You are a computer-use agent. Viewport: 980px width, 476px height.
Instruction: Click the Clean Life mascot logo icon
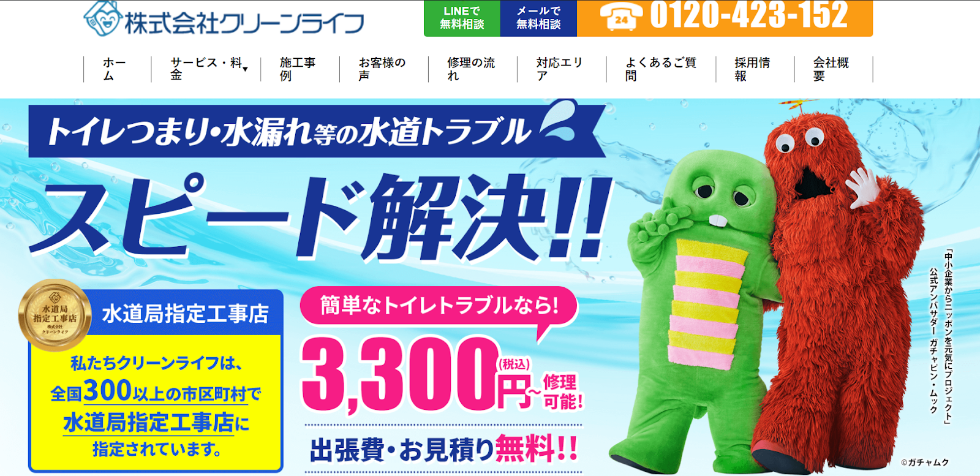103,18
